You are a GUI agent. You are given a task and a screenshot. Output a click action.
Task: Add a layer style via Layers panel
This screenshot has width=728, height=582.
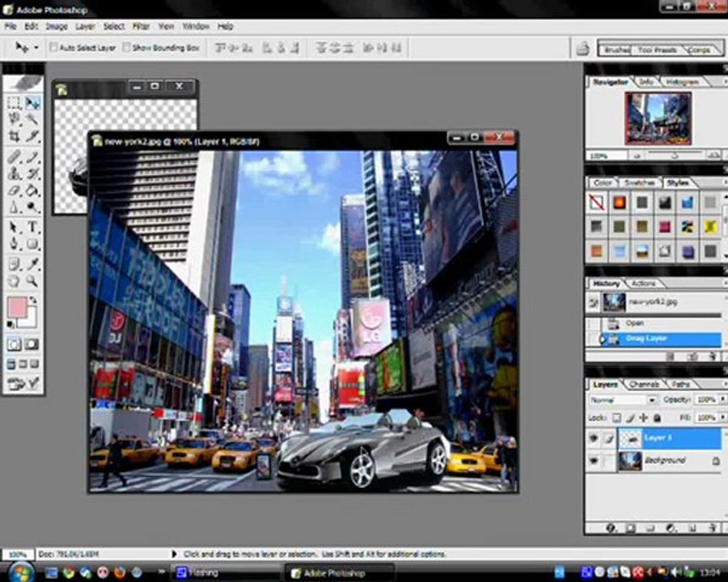pos(611,528)
